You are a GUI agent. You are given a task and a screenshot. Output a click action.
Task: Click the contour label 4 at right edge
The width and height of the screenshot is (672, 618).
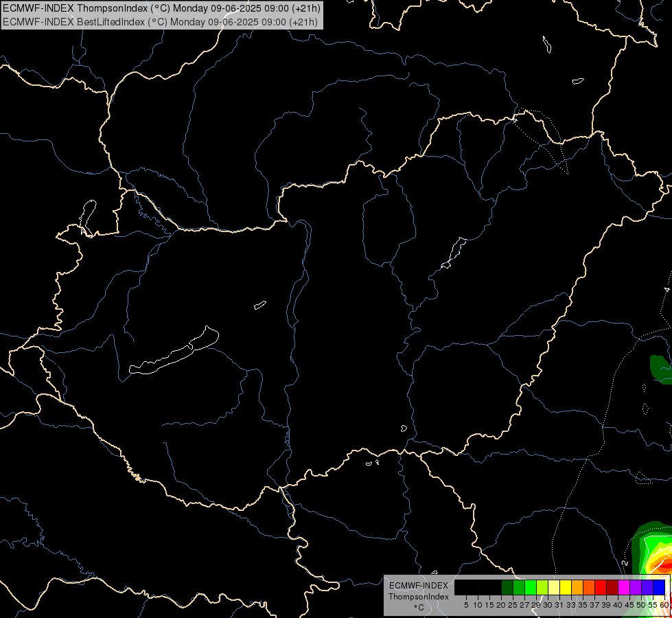pyautogui.click(x=667, y=290)
